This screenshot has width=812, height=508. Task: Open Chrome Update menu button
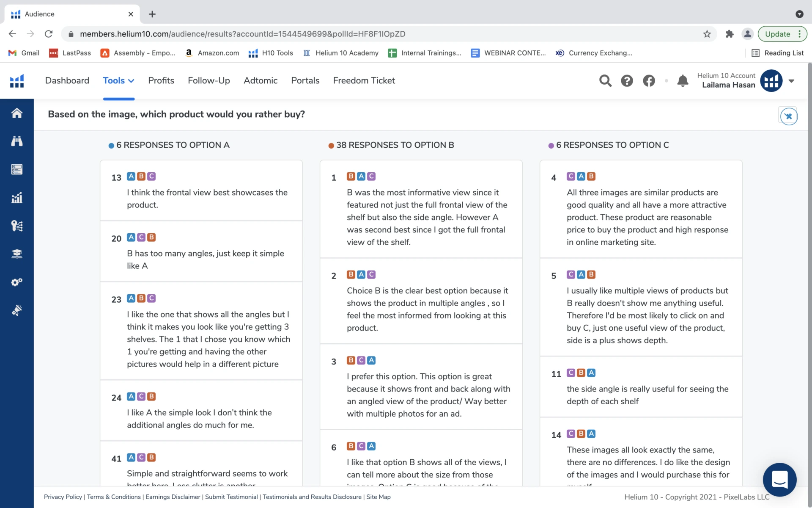[782, 34]
